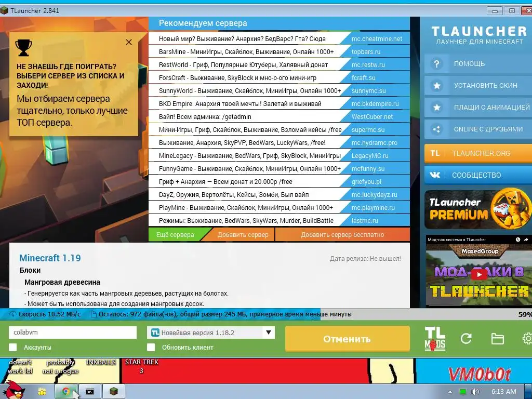
Task: Click the green network tray icon
Action: pos(462,392)
